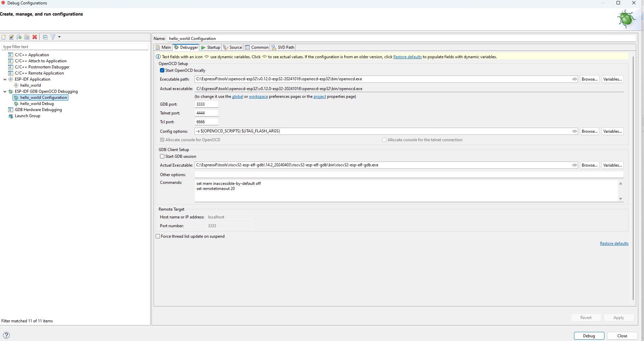644x341 pixels.
Task: Click the Debug button
Action: [589, 336]
